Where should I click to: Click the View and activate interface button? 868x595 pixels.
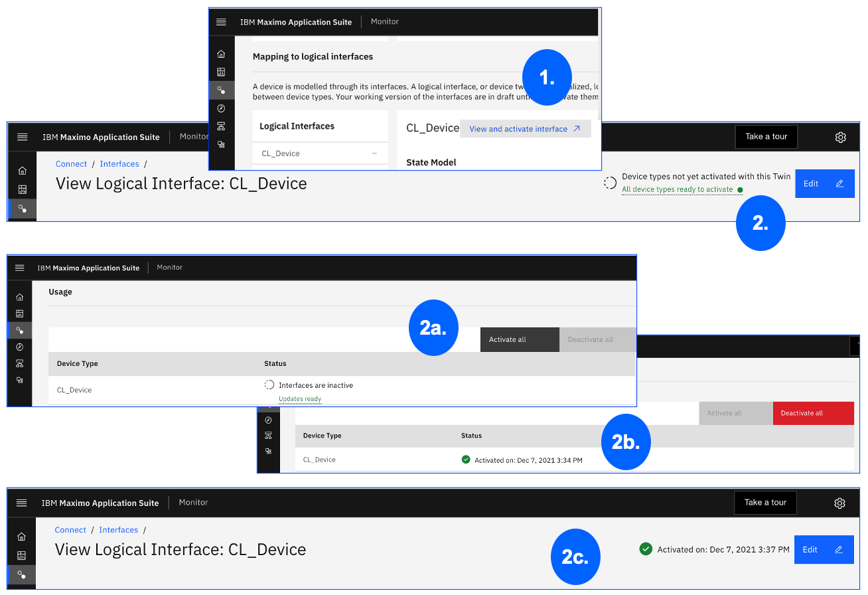525,129
